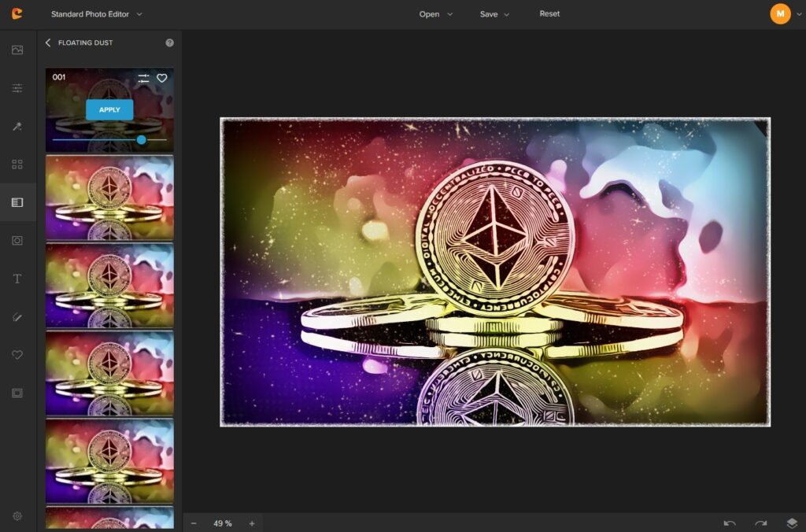The height and width of the screenshot is (532, 806).
Task: Open the four-square grid sidebar icon
Action: click(17, 164)
